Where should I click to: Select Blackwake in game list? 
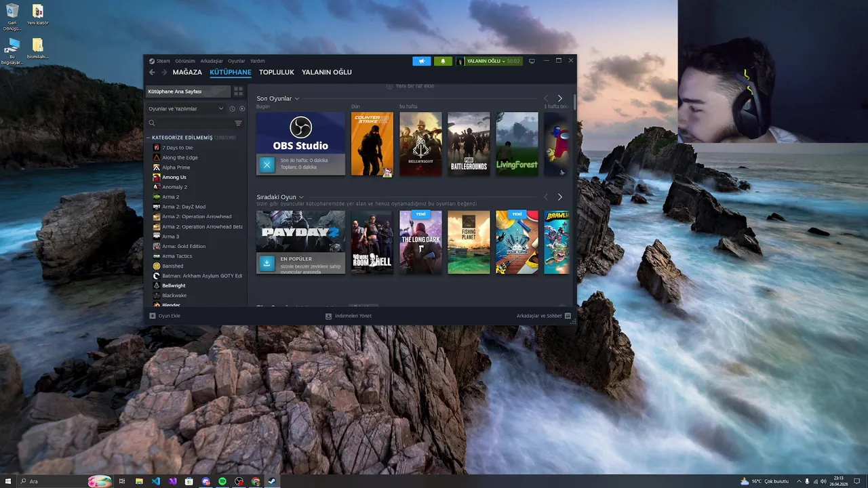pyautogui.click(x=174, y=296)
